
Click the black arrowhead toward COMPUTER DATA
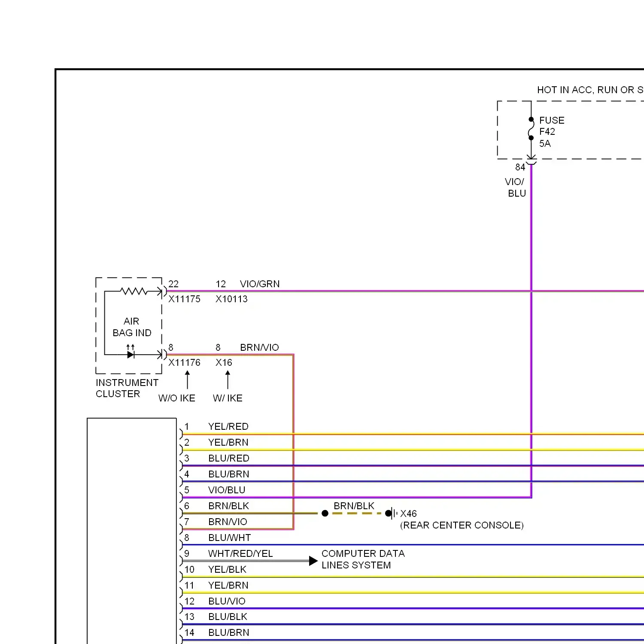tap(313, 561)
